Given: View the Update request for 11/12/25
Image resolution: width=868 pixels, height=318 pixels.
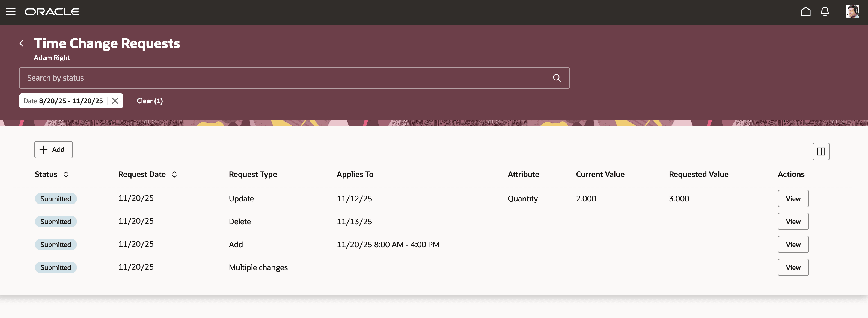Looking at the screenshot, I should click(x=793, y=199).
